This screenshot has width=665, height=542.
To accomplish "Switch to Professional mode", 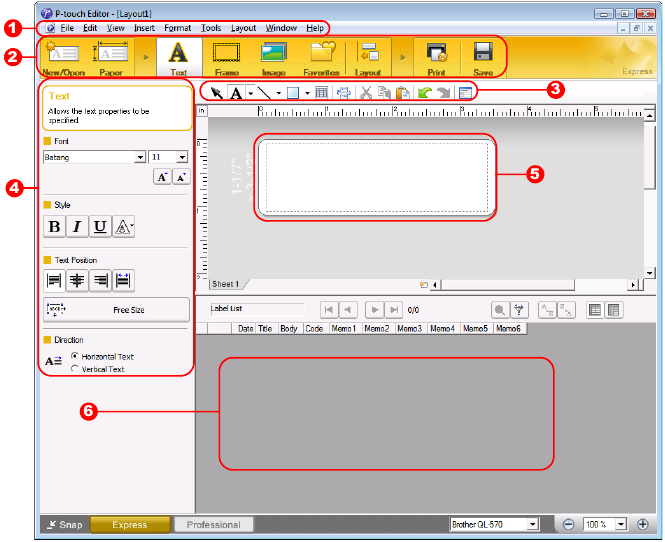I will (x=213, y=525).
